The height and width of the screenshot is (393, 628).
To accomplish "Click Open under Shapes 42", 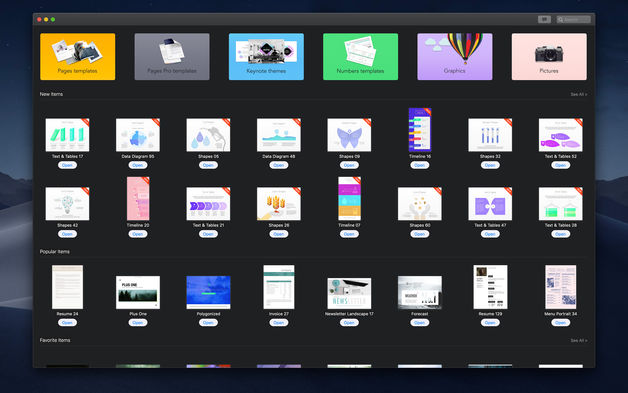I will [67, 234].
